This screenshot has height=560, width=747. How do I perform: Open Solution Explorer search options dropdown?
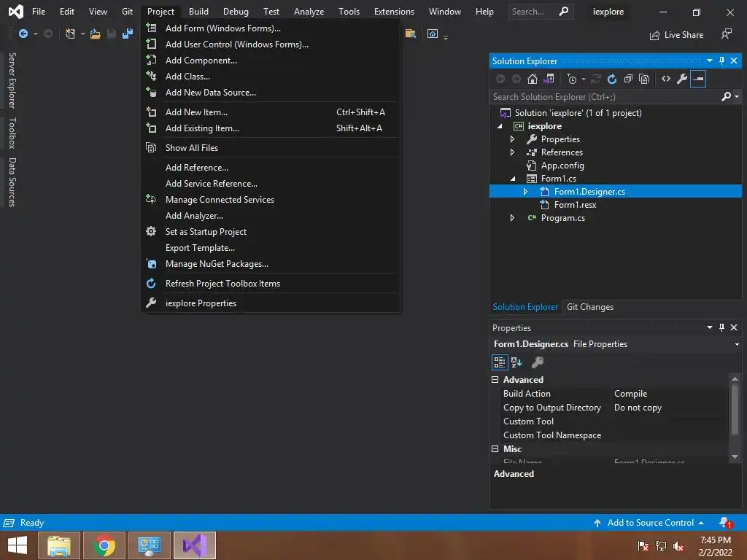[737, 97]
